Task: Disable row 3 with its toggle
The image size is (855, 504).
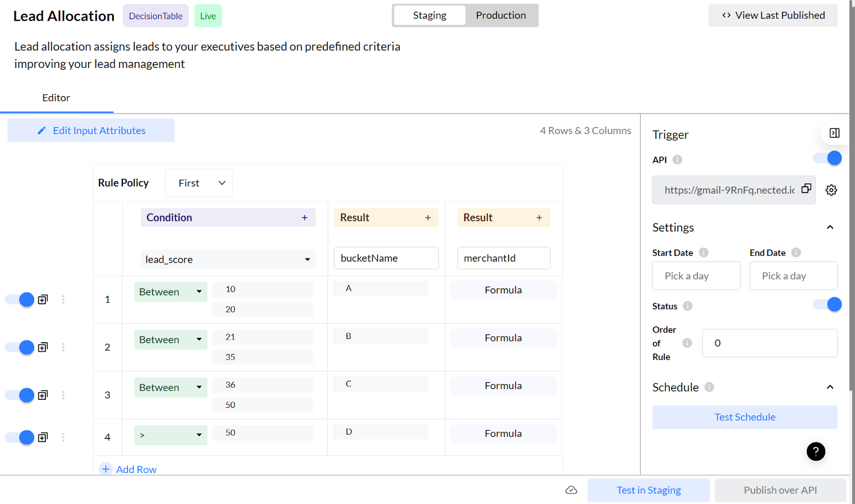Action: coord(20,395)
